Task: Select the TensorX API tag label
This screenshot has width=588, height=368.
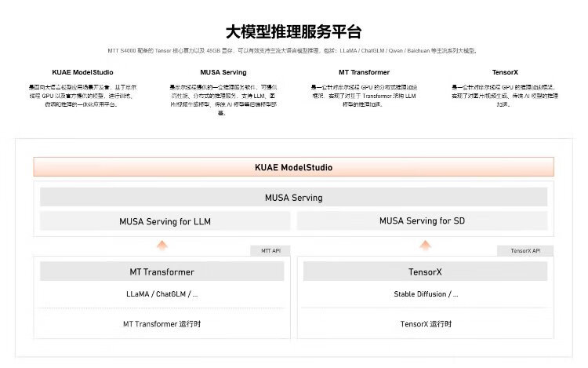Action: tap(524, 251)
